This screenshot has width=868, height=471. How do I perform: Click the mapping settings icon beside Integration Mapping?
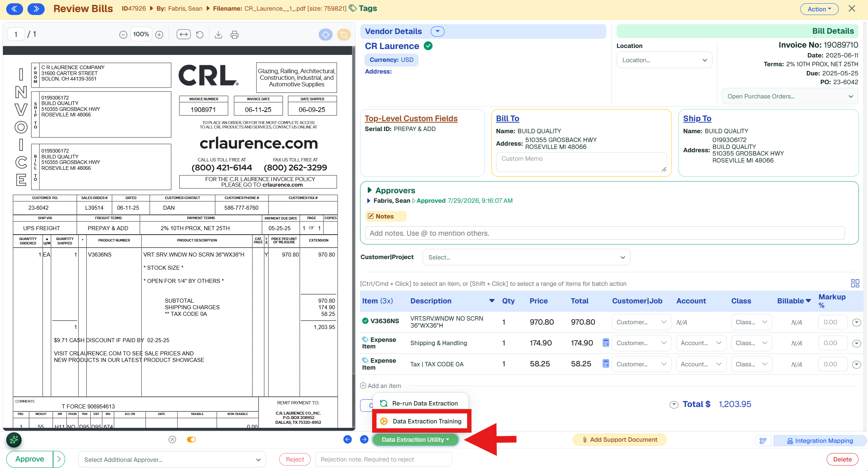click(x=763, y=441)
